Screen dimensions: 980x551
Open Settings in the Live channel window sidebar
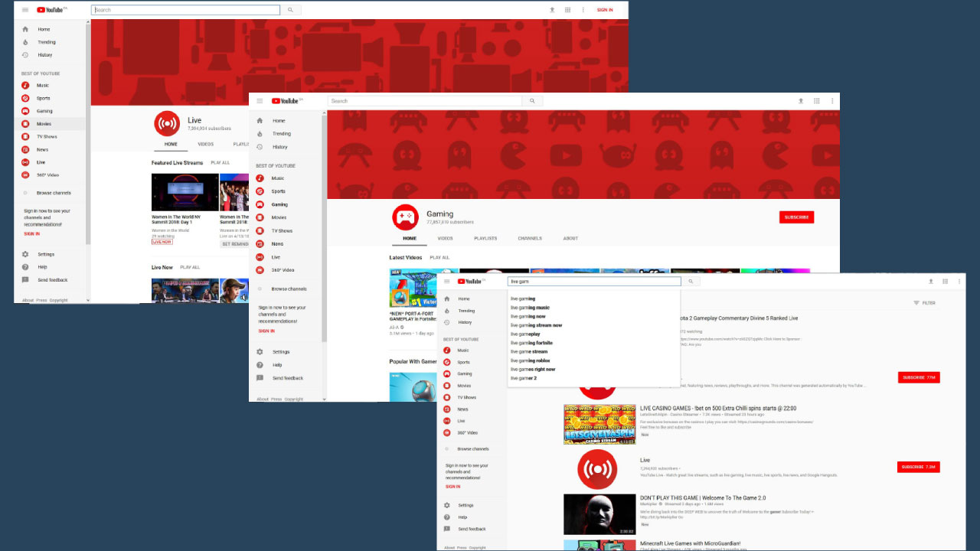point(38,254)
